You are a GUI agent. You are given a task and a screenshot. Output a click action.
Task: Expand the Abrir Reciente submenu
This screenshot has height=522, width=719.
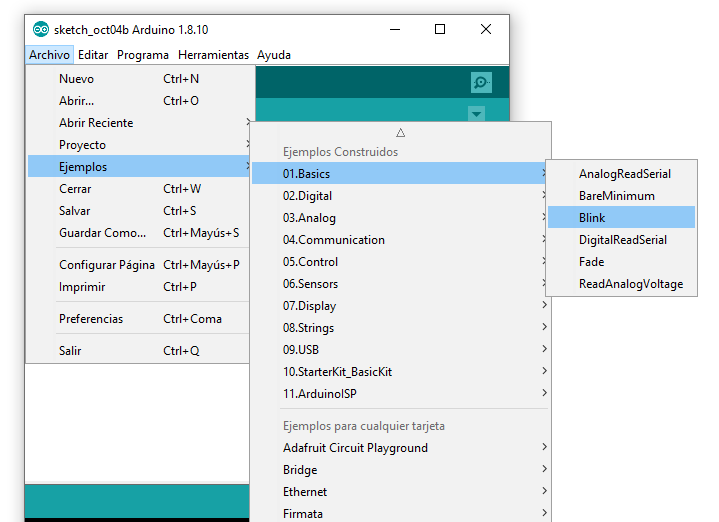(x=138, y=123)
